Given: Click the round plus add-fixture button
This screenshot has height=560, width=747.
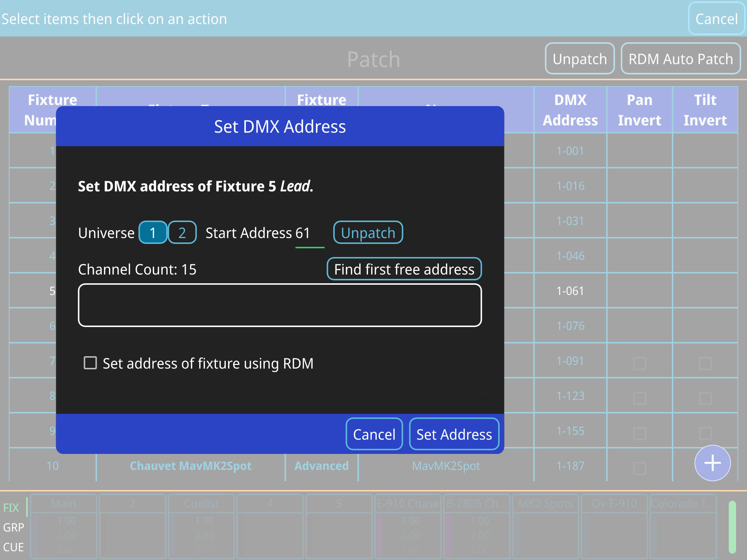Looking at the screenshot, I should [712, 463].
